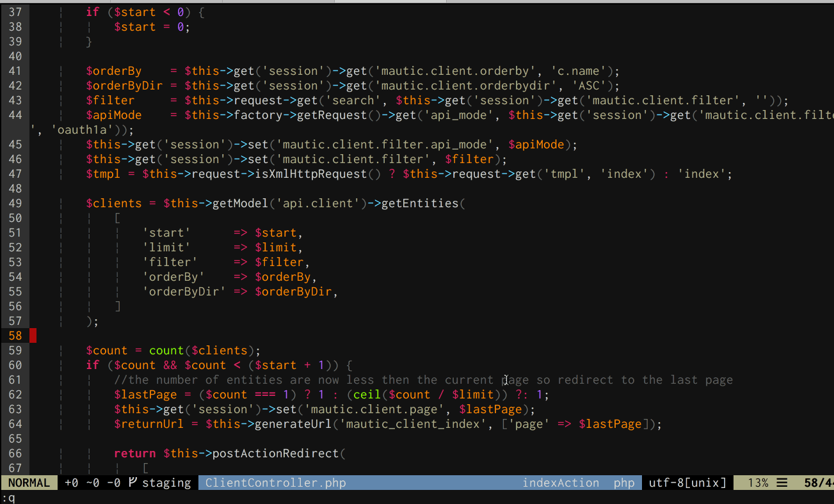Click the NORMAL mode indicator in statusline
The image size is (834, 504).
coord(29,483)
